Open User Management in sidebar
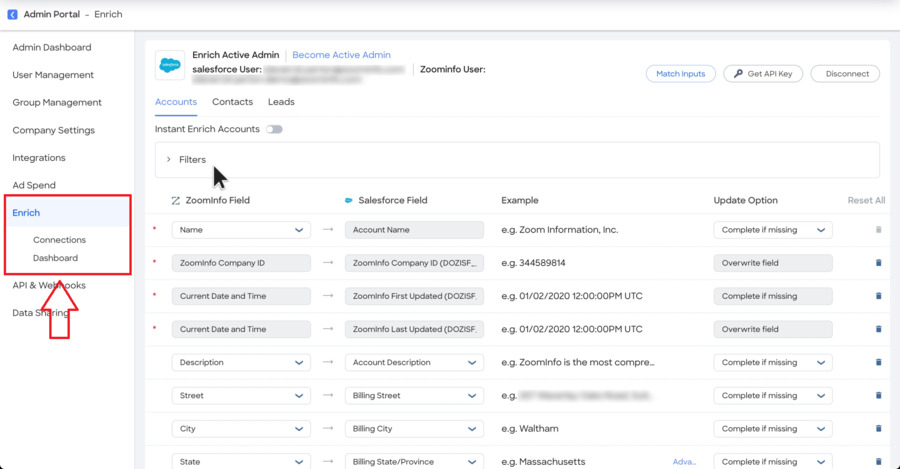 [53, 75]
